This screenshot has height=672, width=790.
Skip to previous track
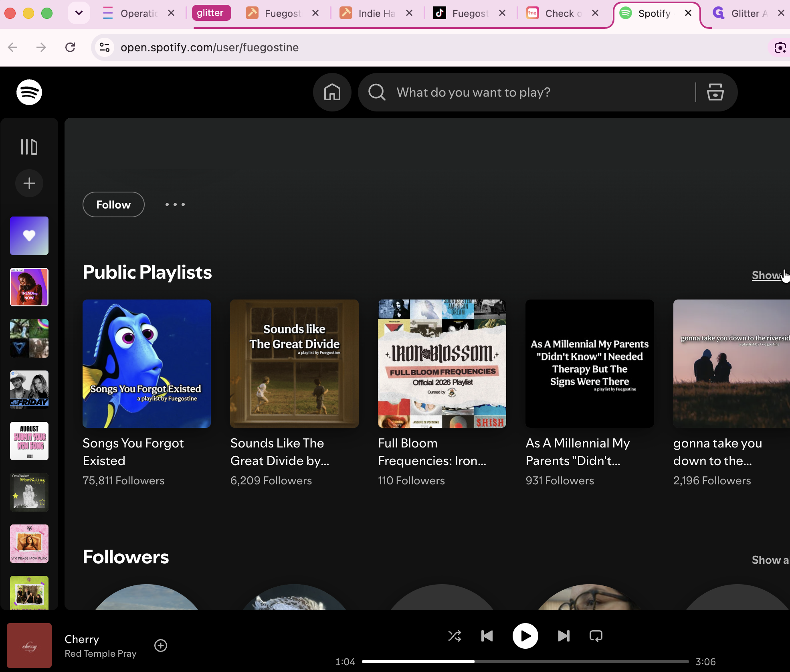coord(487,636)
